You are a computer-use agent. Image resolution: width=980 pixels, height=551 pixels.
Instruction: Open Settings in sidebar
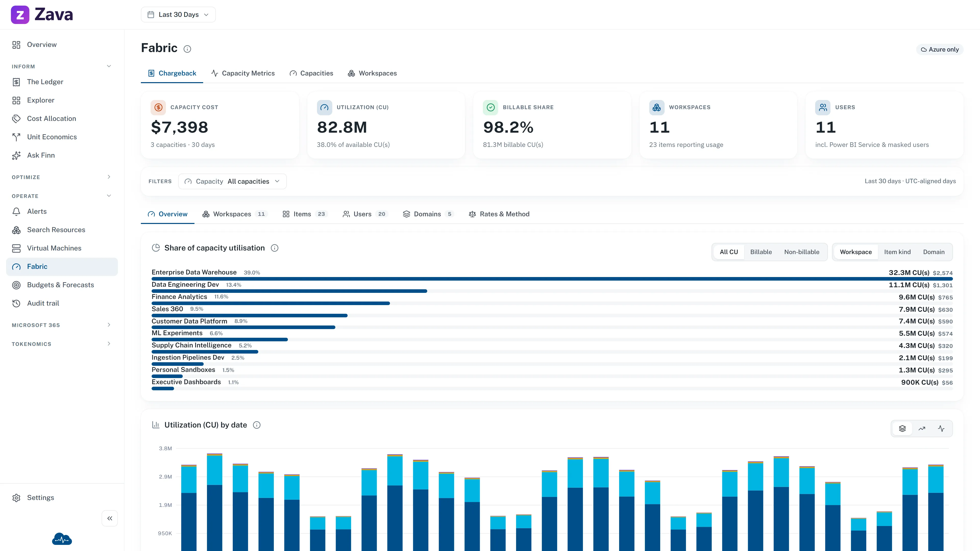pyautogui.click(x=62, y=497)
